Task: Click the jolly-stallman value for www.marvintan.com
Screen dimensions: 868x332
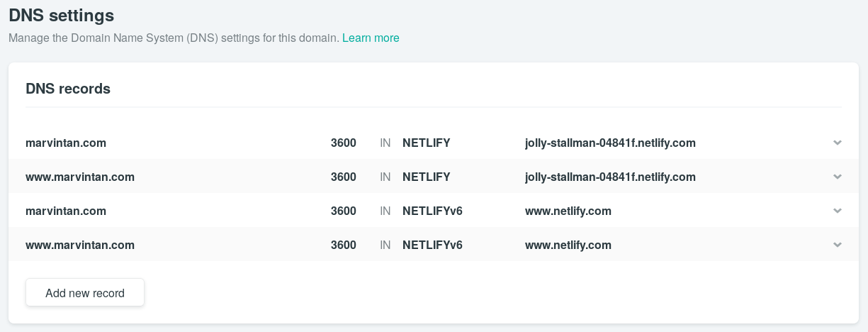Action: 610,177
